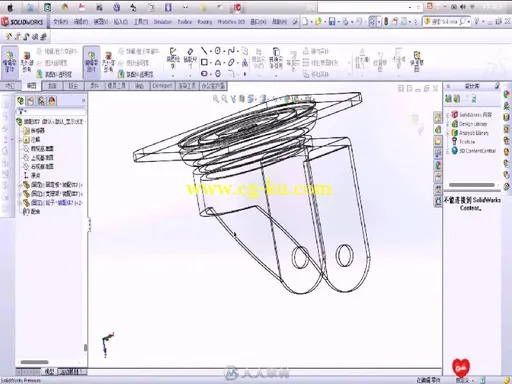512x384 pixels.
Task: Expand the SolidWorks Content library node
Action: click(x=448, y=115)
